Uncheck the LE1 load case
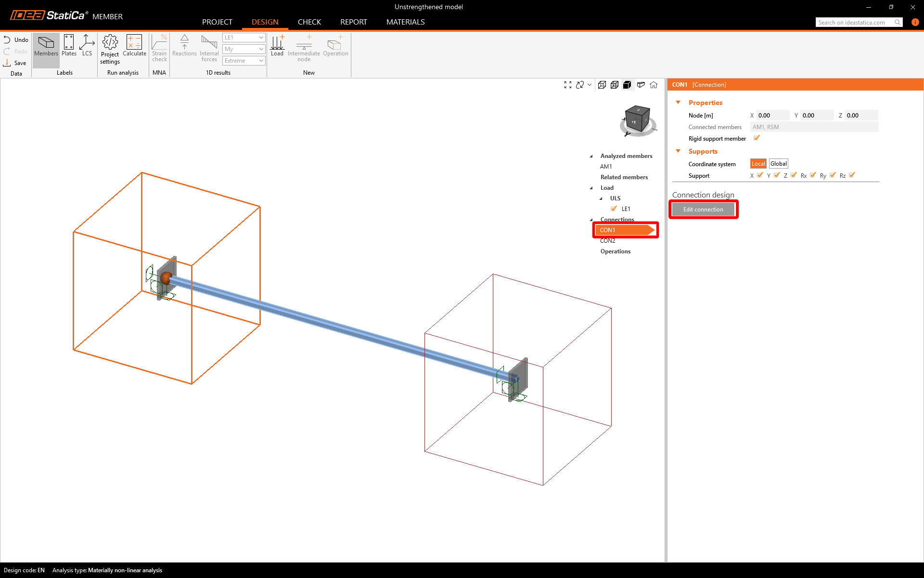Screen dimensions: 924x578 [614, 209]
